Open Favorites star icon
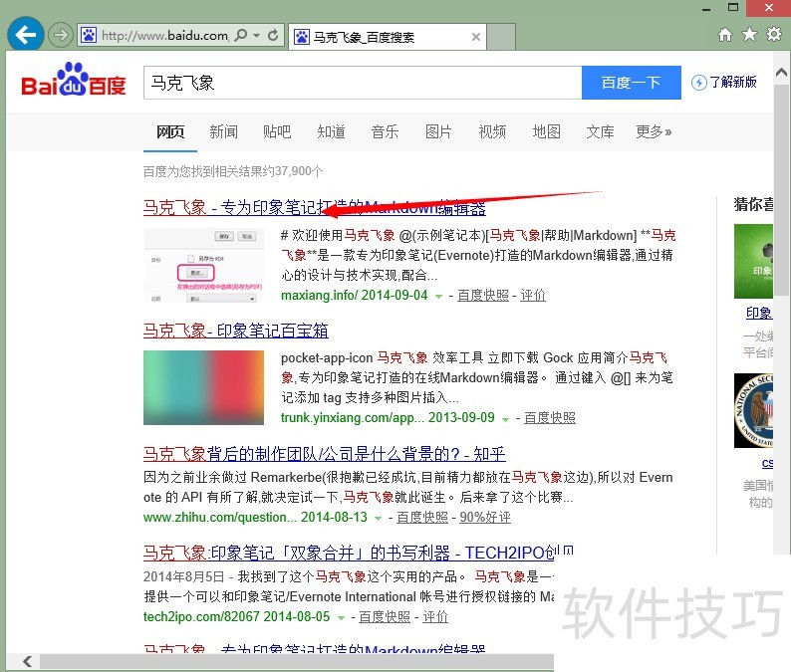Screen dimensions: 791x672 749,34
